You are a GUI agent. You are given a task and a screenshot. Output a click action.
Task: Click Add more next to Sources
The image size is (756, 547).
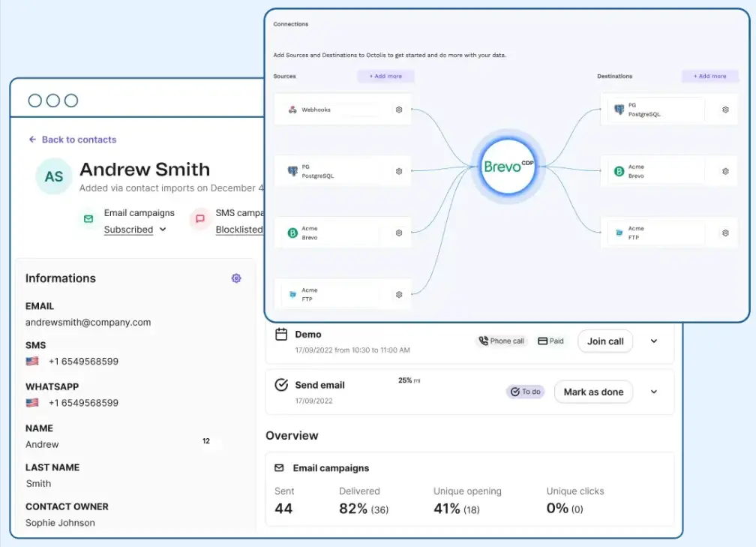click(385, 77)
